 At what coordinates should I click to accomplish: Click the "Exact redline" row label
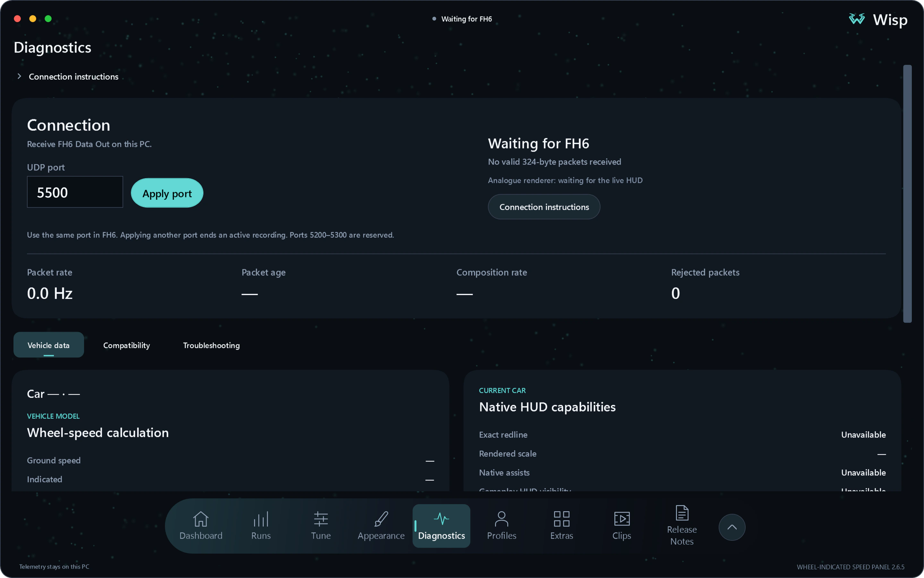point(503,435)
